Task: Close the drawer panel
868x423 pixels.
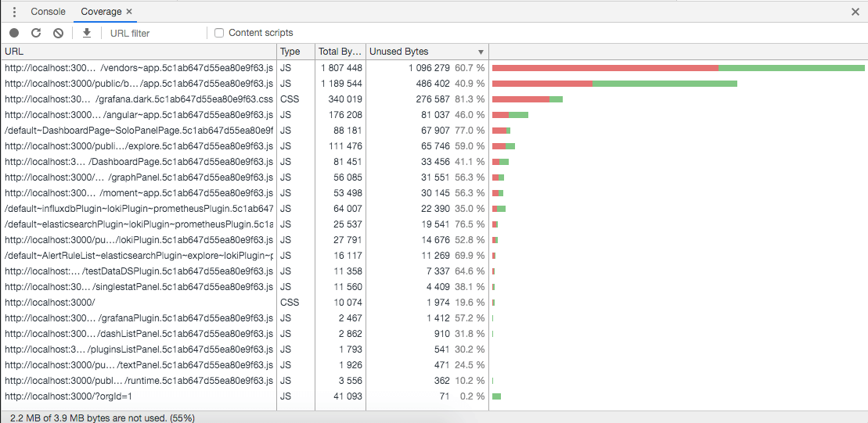Action: pos(855,12)
